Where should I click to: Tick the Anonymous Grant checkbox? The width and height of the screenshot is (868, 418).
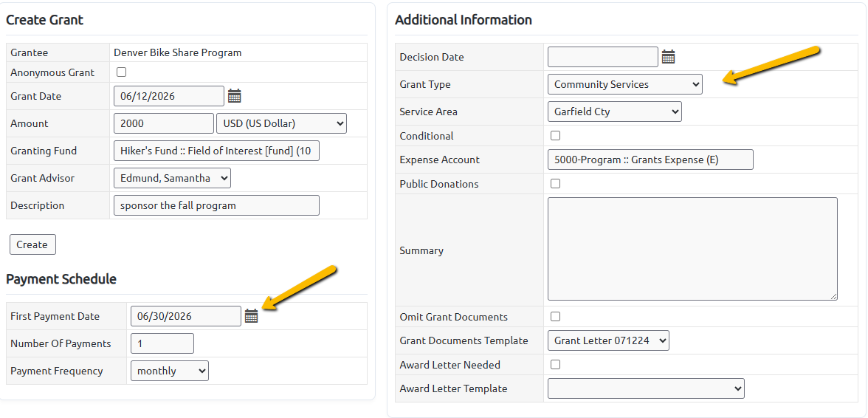click(121, 72)
